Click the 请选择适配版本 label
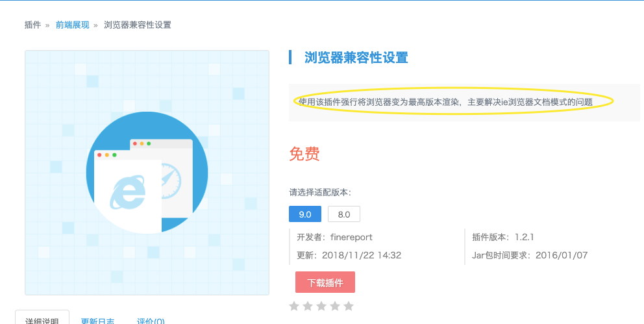Image resolution: width=644 pixels, height=324 pixels. [320, 192]
